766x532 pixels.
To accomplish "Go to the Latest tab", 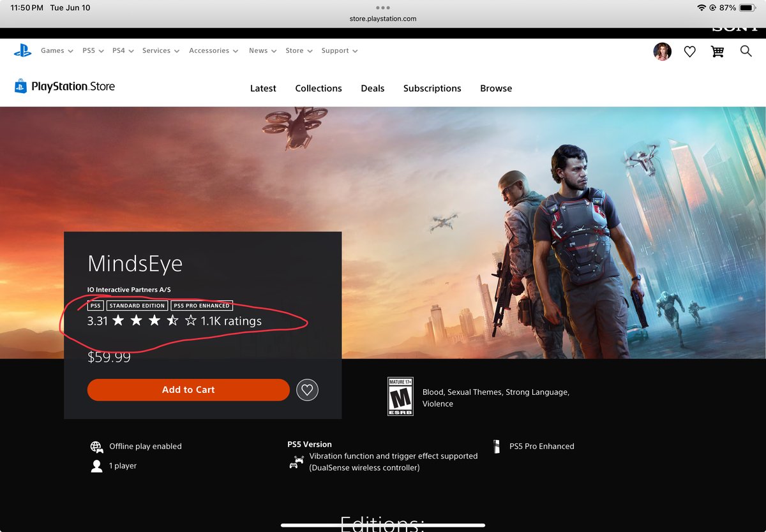I will pos(263,89).
